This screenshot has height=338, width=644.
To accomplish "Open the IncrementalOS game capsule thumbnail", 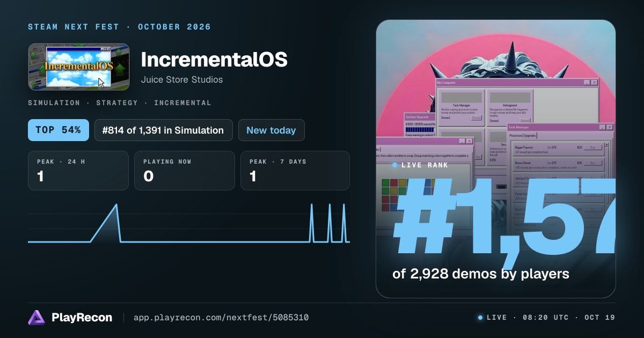I will coord(79,67).
